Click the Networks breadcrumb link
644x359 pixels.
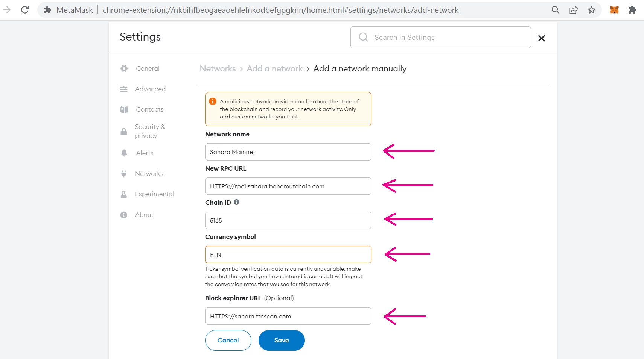[218, 69]
